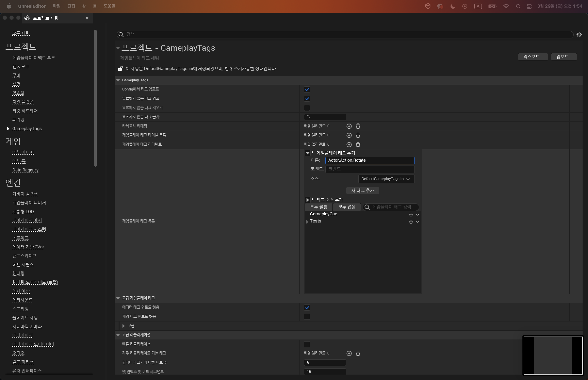
Task: Click the settings gear icon beside search
Action: point(579,35)
